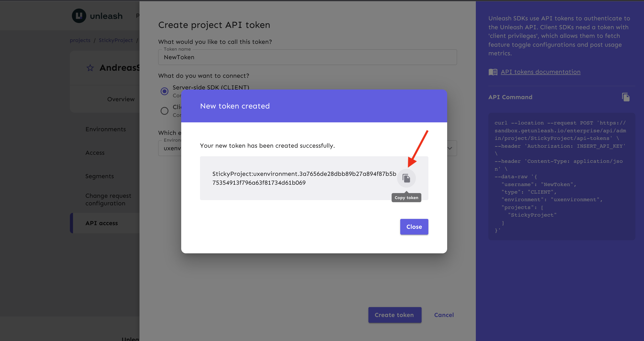The width and height of the screenshot is (644, 341).
Task: Click the Copy token icon
Action: coord(406,178)
